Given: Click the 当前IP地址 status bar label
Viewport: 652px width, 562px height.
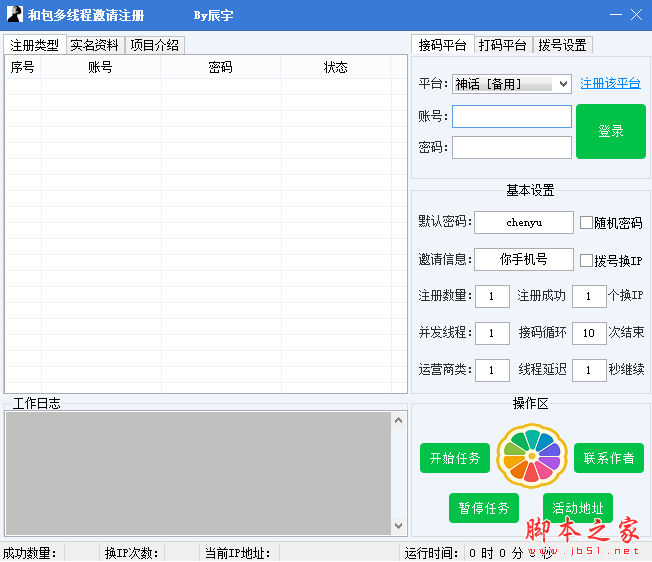Looking at the screenshot, I should tap(237, 553).
